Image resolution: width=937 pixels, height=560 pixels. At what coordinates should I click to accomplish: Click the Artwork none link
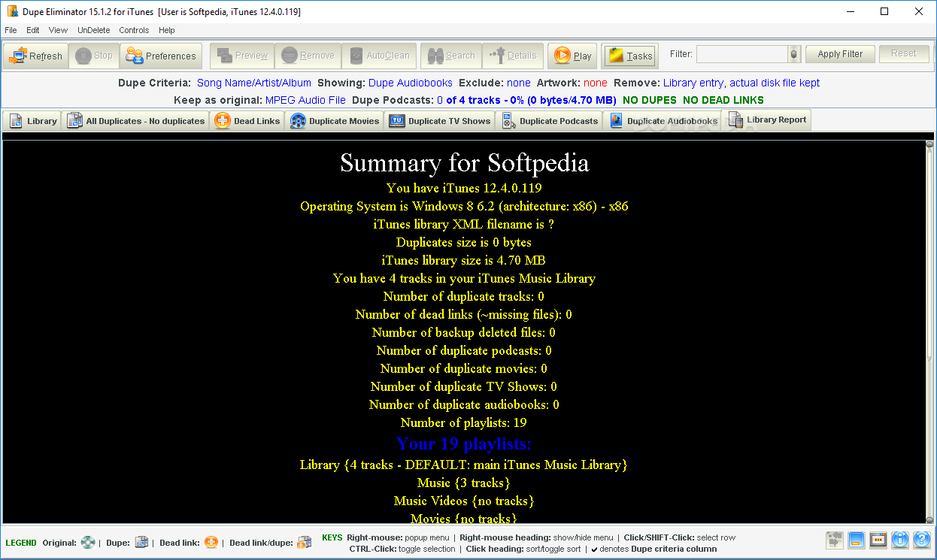596,83
